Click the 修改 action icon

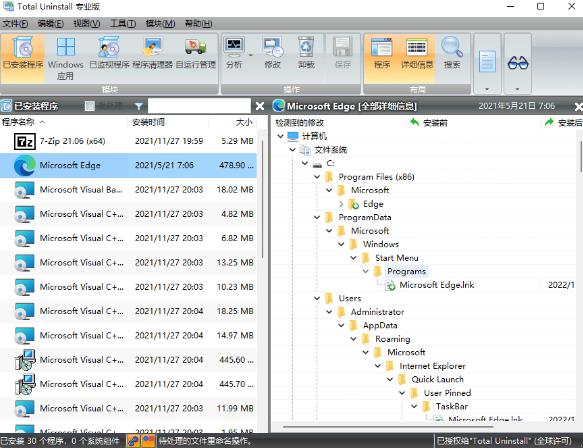[x=273, y=53]
